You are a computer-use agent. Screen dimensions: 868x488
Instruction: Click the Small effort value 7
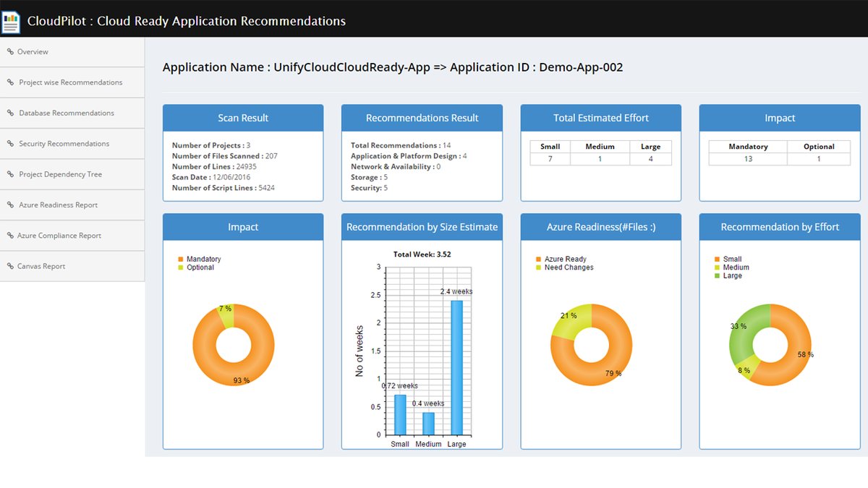tap(550, 159)
